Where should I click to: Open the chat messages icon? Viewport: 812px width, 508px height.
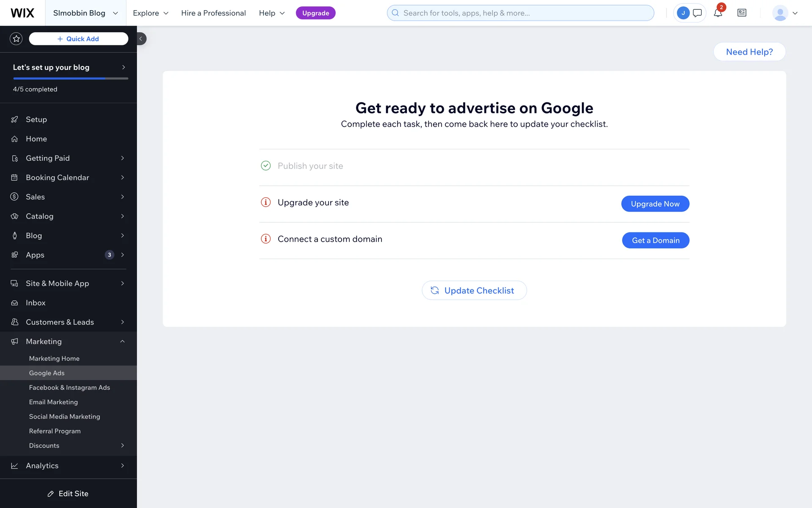(x=697, y=13)
